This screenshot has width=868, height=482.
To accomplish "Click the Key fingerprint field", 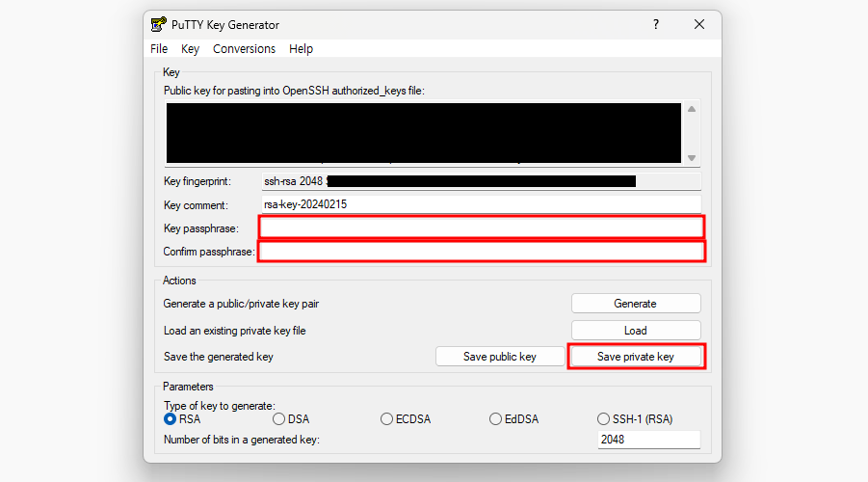I will point(481,181).
